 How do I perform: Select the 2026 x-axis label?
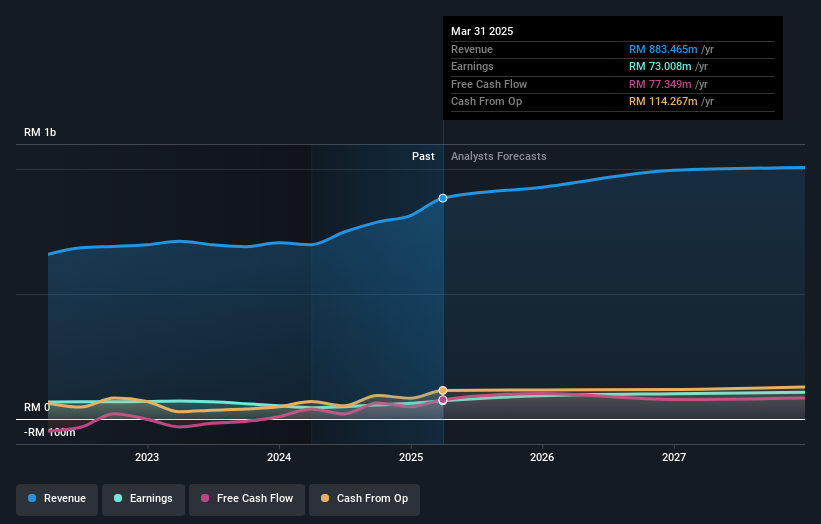(x=542, y=458)
